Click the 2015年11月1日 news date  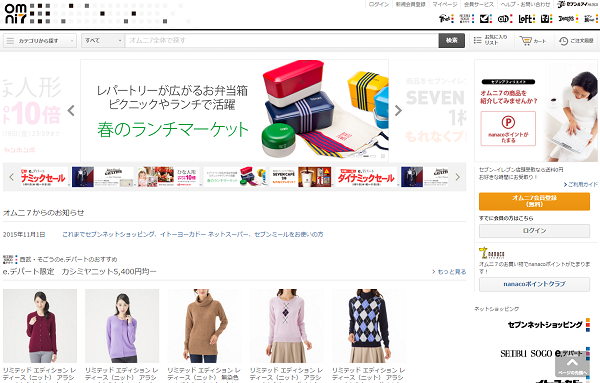(x=24, y=235)
